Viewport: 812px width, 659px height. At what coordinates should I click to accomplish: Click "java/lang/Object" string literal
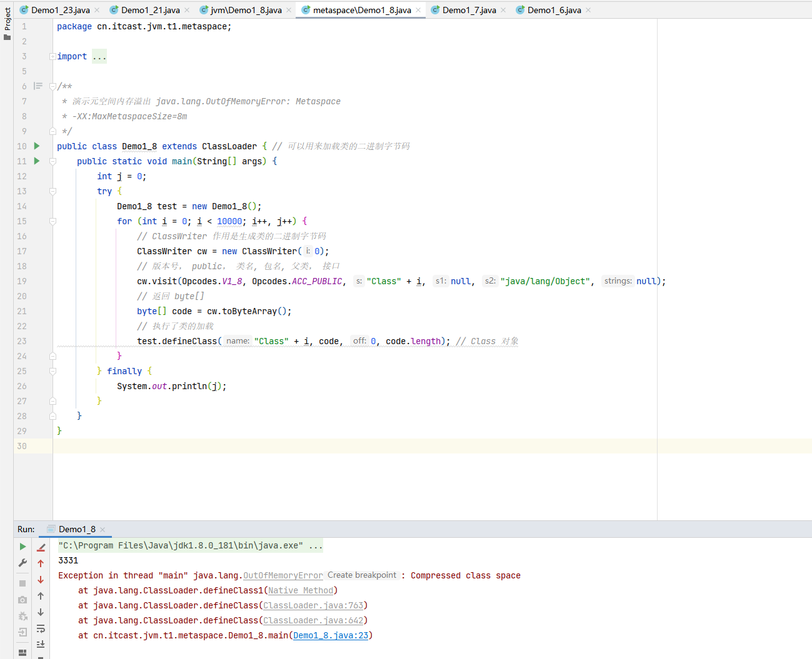point(545,281)
